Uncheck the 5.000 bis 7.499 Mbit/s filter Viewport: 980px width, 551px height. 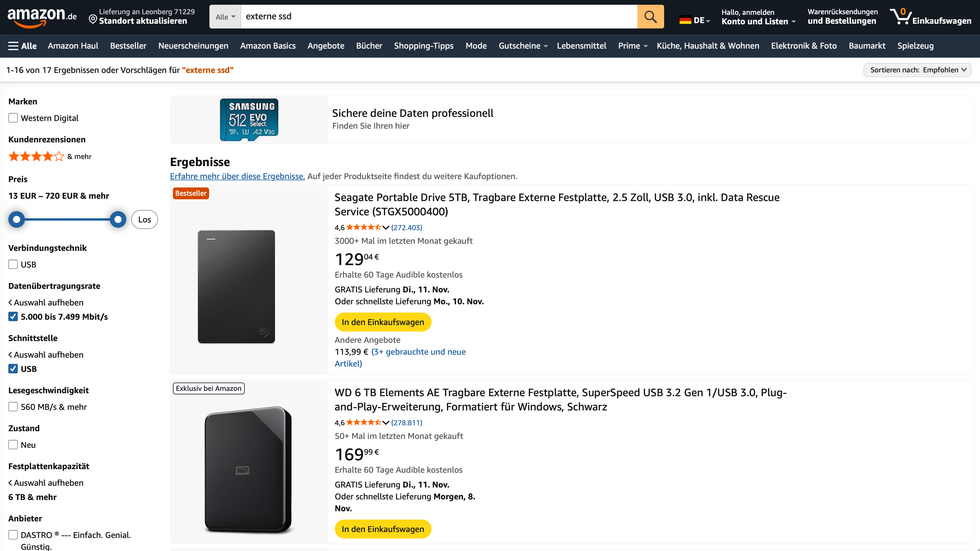pos(13,317)
